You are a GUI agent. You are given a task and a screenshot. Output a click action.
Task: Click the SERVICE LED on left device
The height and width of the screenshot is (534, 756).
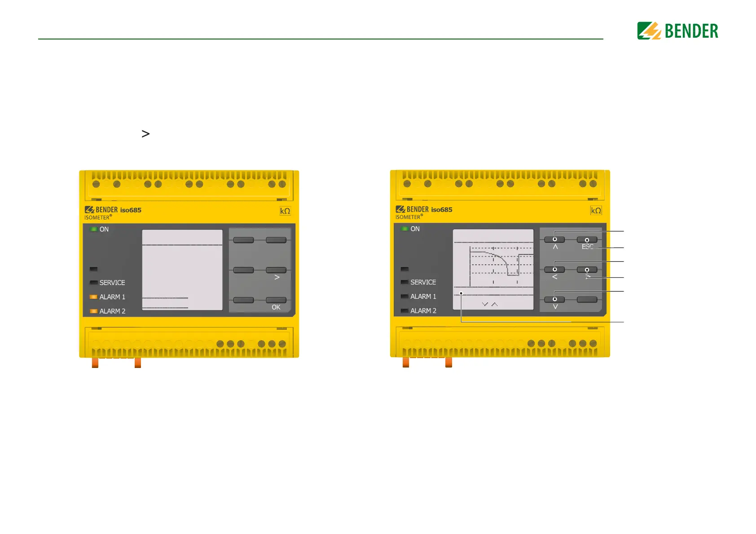click(x=93, y=283)
